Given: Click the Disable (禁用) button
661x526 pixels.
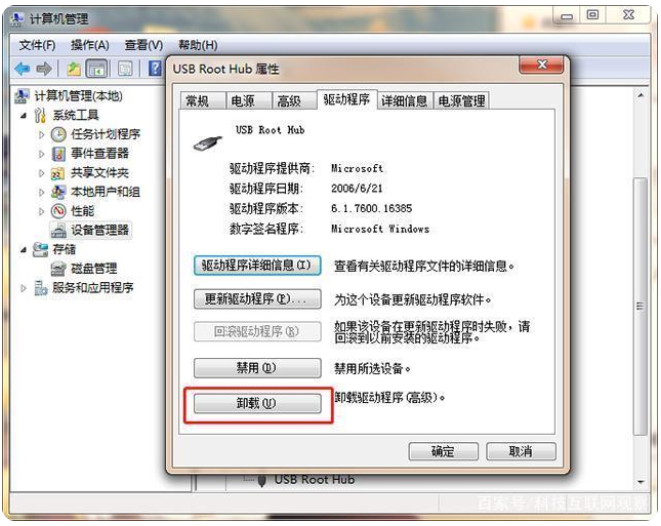Looking at the screenshot, I should [x=257, y=368].
